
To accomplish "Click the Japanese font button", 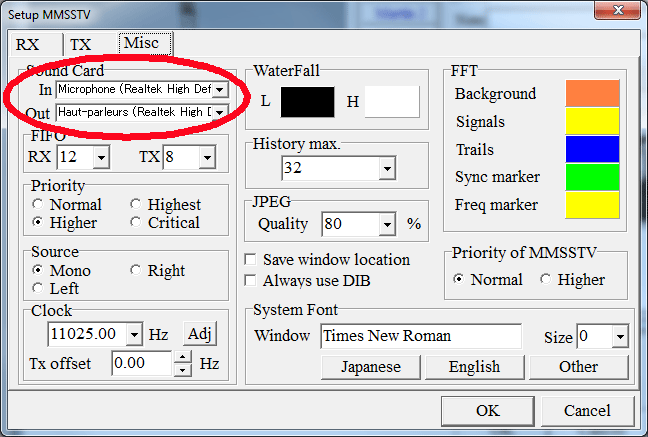I will click(x=371, y=367).
